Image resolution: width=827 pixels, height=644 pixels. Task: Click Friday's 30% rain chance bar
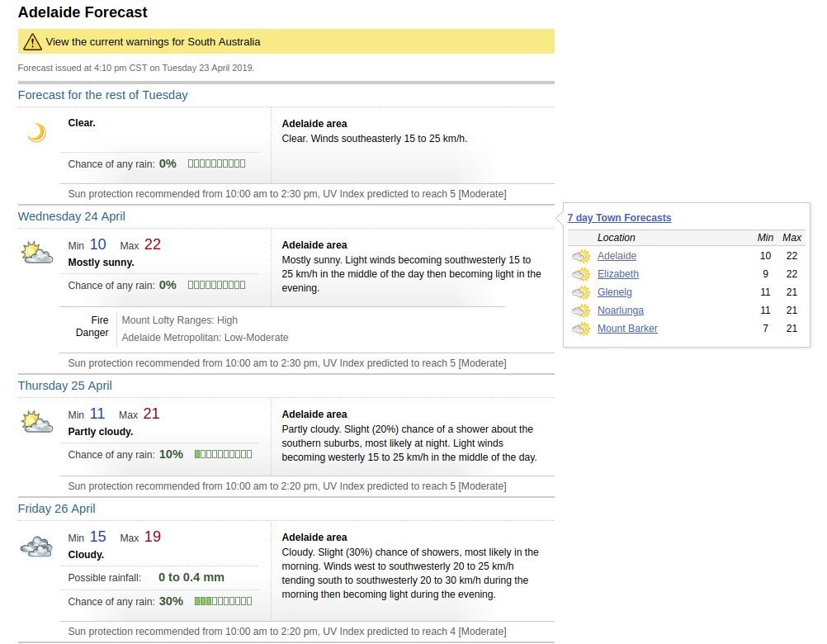[x=223, y=601]
